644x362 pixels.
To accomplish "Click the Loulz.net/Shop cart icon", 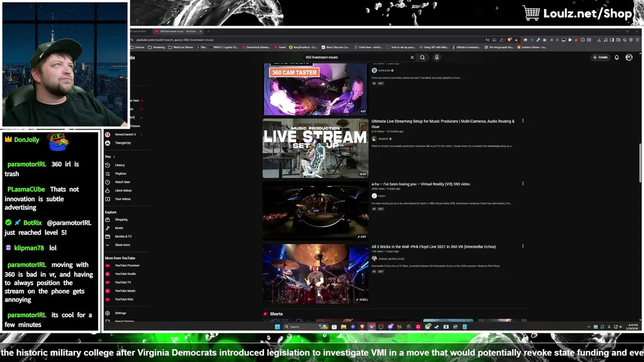I will pyautogui.click(x=531, y=13).
